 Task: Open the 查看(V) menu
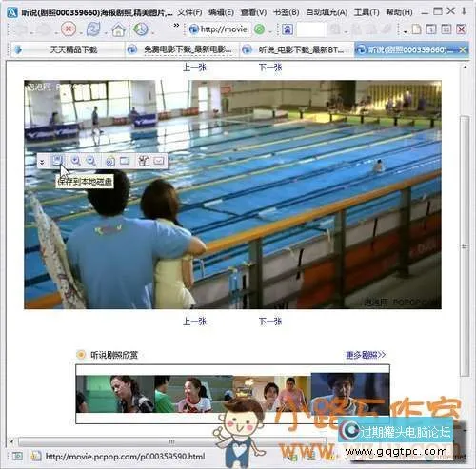coord(253,12)
